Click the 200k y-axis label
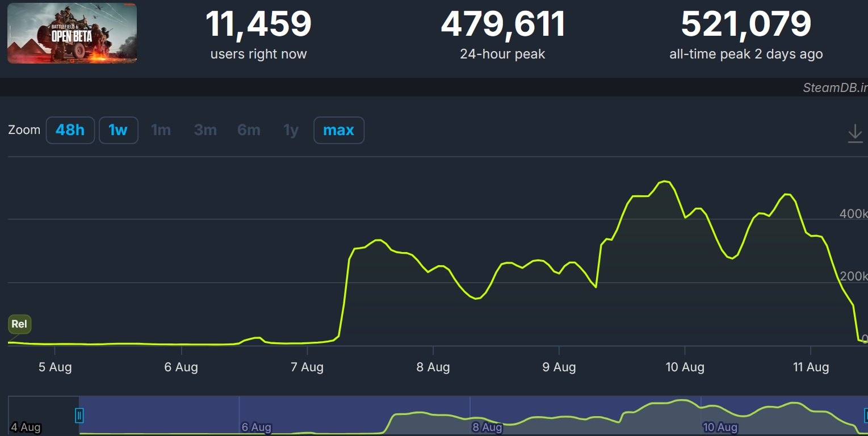Viewport: 868px width, 436px height. coord(853,277)
